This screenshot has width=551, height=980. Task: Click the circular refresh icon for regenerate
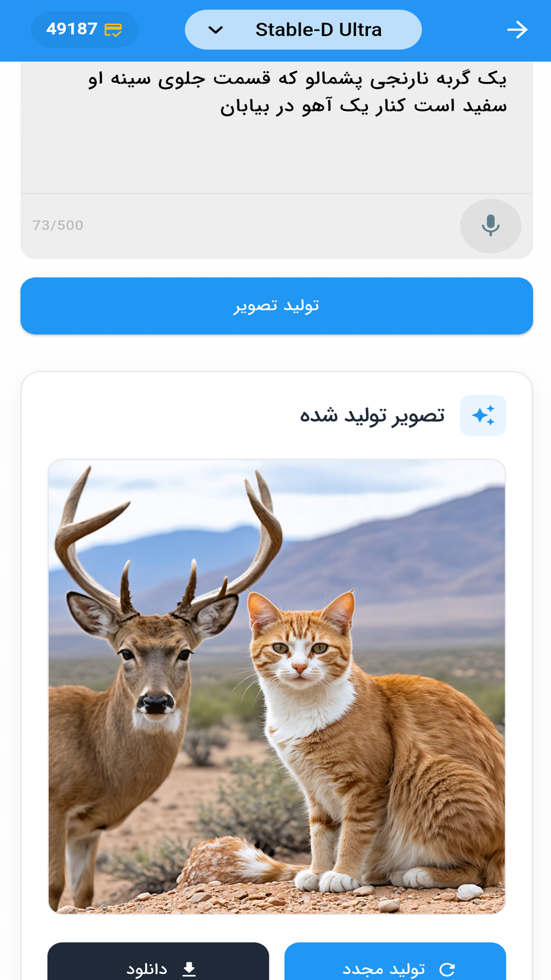(x=448, y=969)
